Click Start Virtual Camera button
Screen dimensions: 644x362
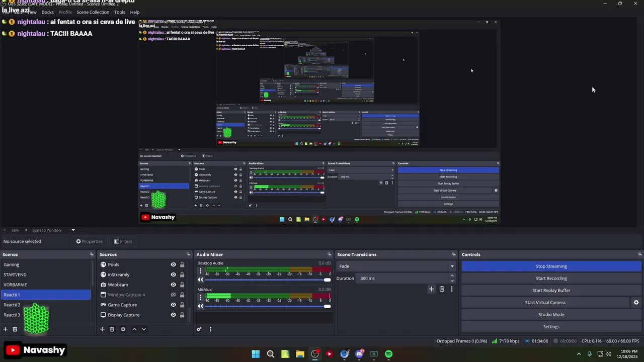545,303
